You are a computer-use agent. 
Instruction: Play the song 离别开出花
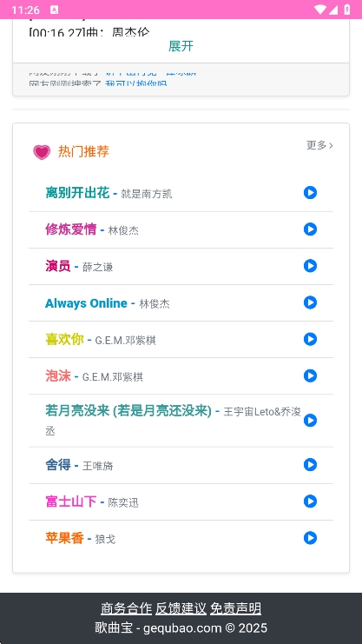[310, 193]
